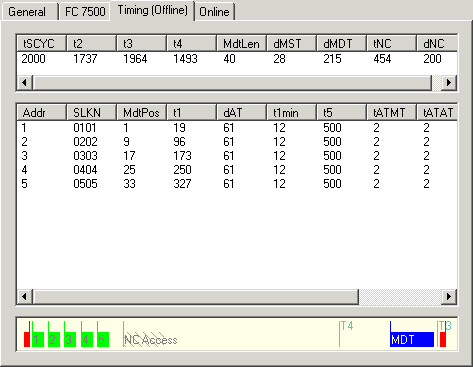Click the t1 column header

(192, 112)
